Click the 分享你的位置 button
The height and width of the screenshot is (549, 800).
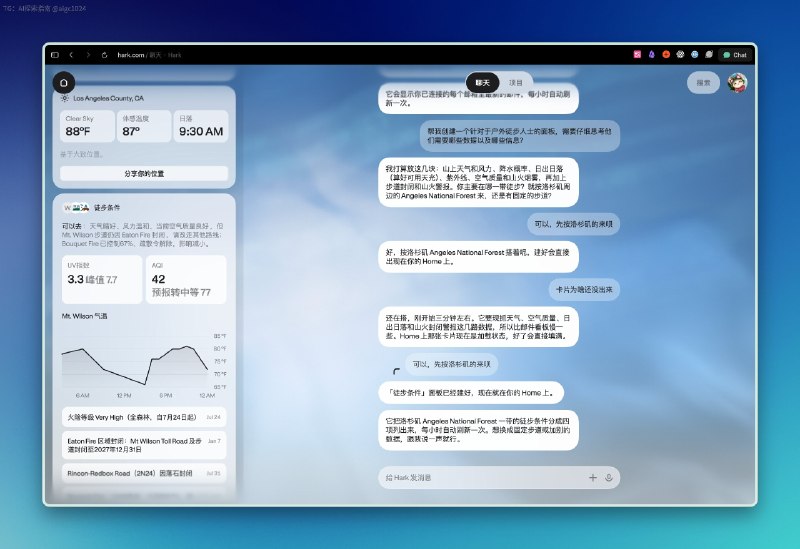click(144, 173)
